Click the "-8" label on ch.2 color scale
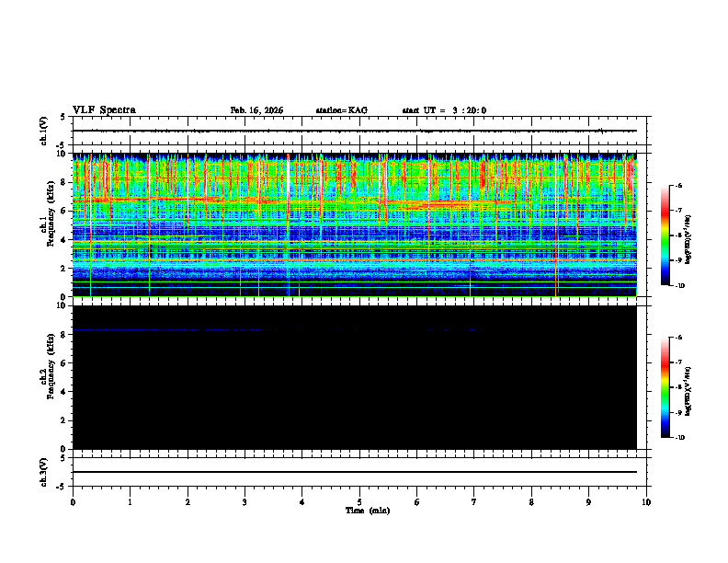The height and width of the screenshot is (563, 728). click(678, 387)
